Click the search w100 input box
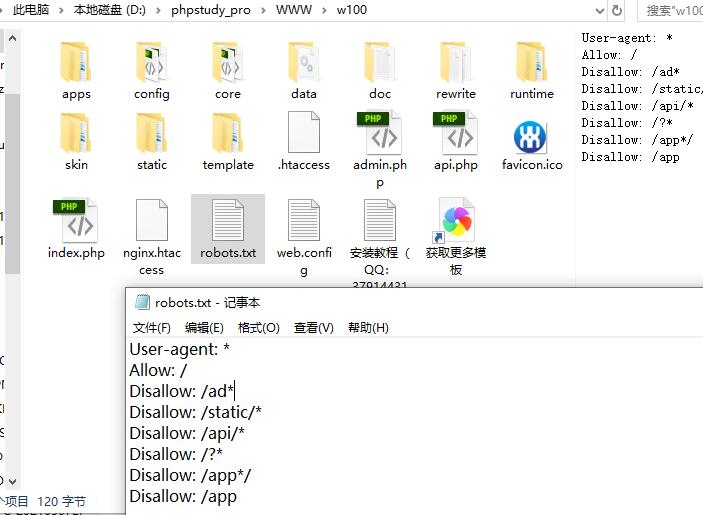Image resolution: width=703 pixels, height=515 pixels. (672, 10)
